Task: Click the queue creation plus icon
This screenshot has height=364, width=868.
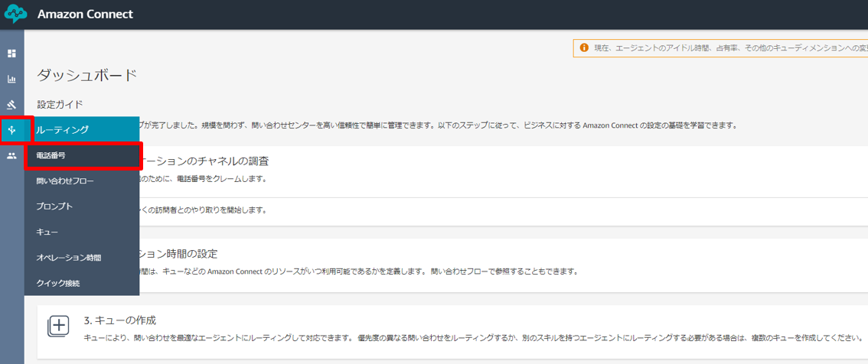Action: pyautogui.click(x=58, y=327)
